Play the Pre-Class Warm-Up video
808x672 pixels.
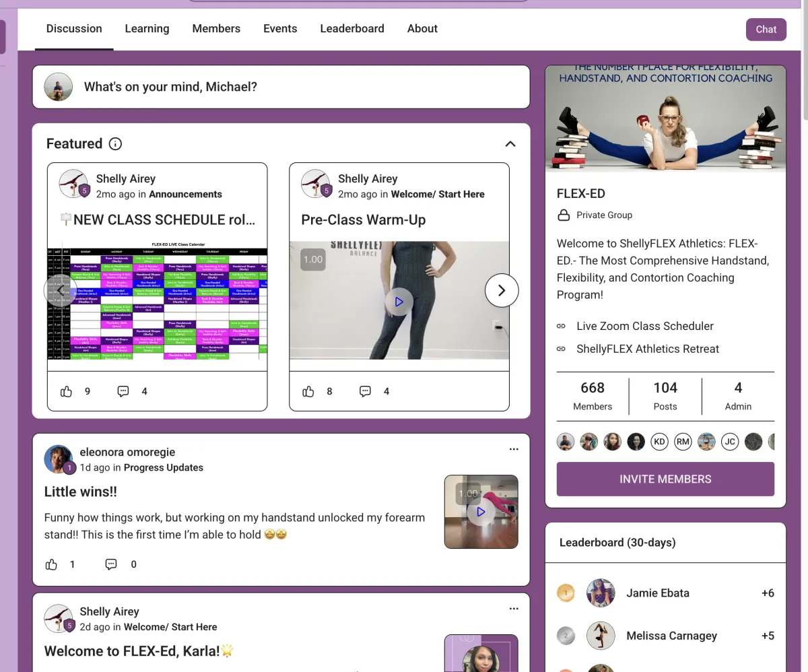[399, 302]
